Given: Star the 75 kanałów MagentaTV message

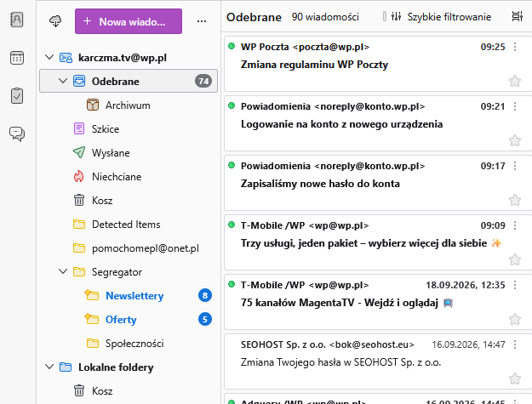Looking at the screenshot, I should coord(515,319).
